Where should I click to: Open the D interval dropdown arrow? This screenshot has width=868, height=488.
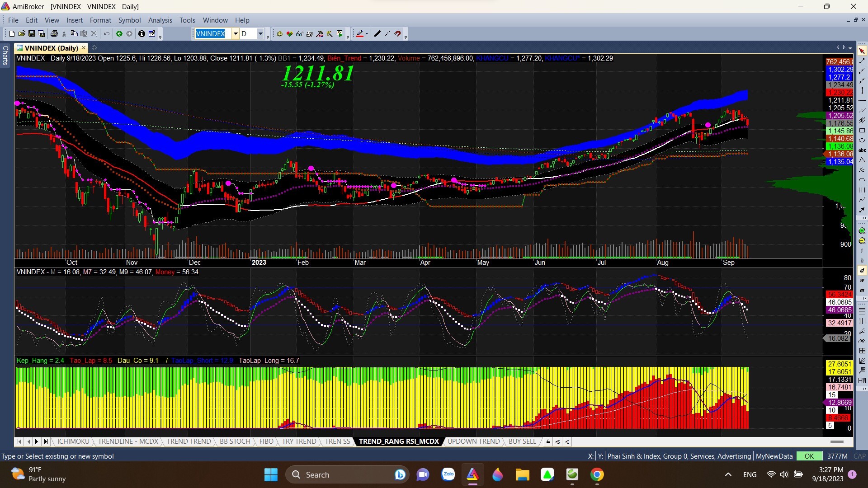(260, 34)
